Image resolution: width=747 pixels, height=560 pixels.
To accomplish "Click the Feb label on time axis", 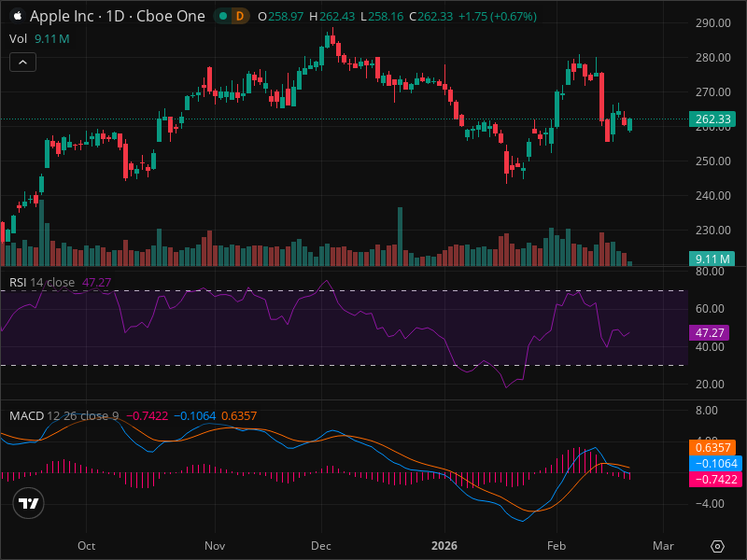I will tap(556, 546).
